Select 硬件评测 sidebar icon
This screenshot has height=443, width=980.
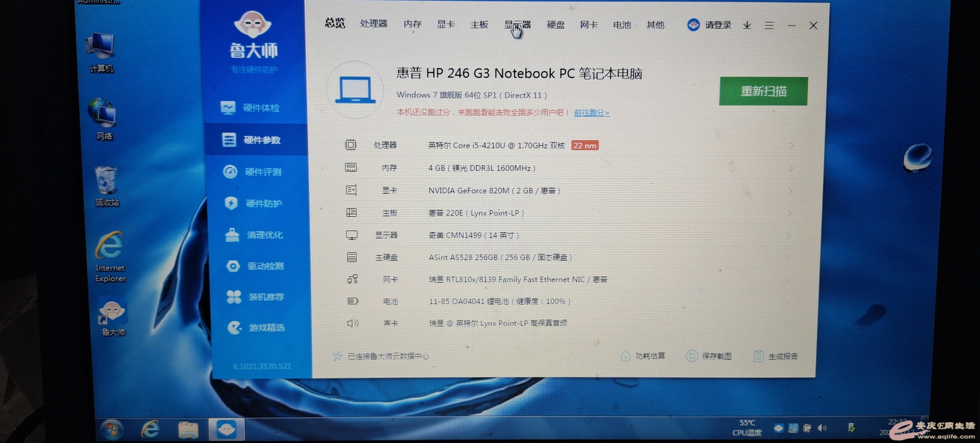pos(230,172)
